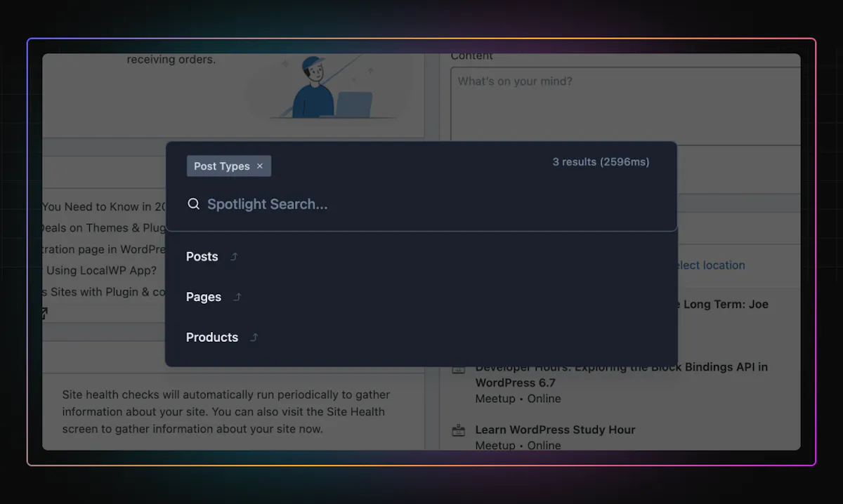The image size is (843, 504).
Task: Click the "Sites with Plugin" news link
Action: pos(104,292)
